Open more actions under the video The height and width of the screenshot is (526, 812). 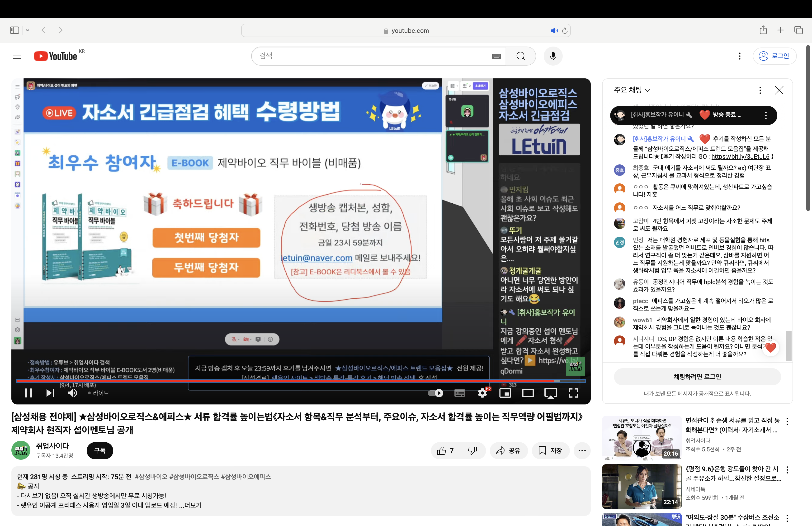click(582, 450)
